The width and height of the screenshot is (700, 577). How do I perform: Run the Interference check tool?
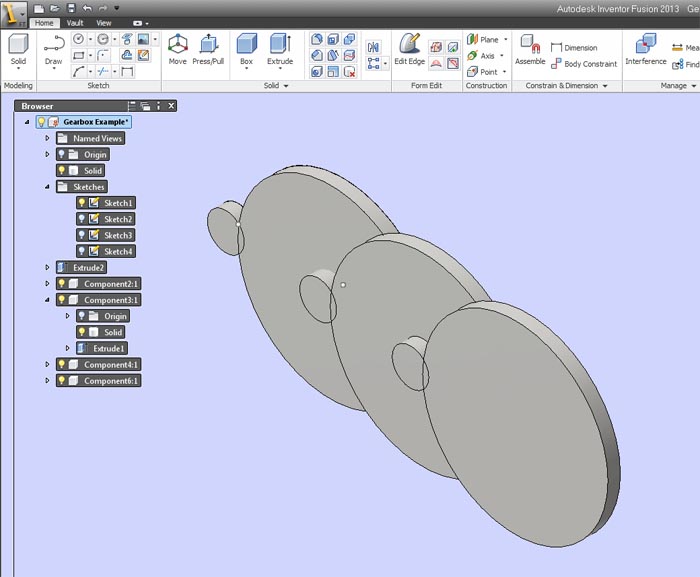tap(646, 50)
